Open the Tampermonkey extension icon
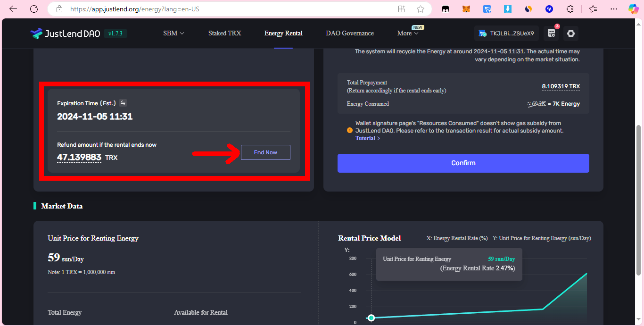The width and height of the screenshot is (644, 326). tap(445, 9)
